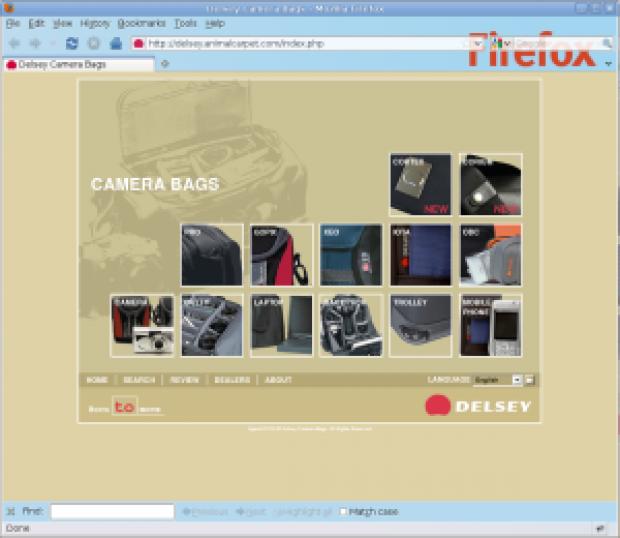This screenshot has height=538, width=620.
Task: Reload the page with the refresh icon
Action: click(72, 43)
